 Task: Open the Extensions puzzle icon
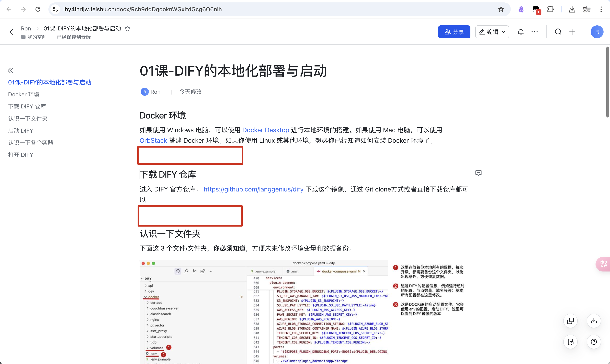(550, 9)
